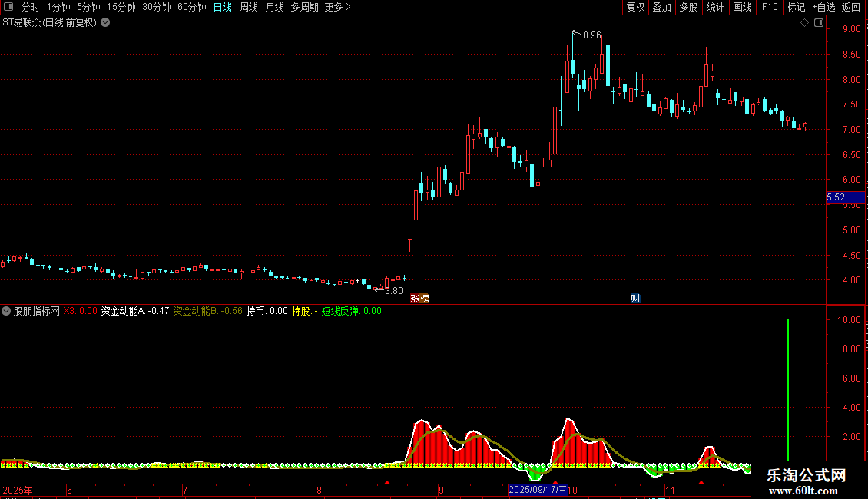
Task: Open F10 company info
Action: [x=770, y=7]
